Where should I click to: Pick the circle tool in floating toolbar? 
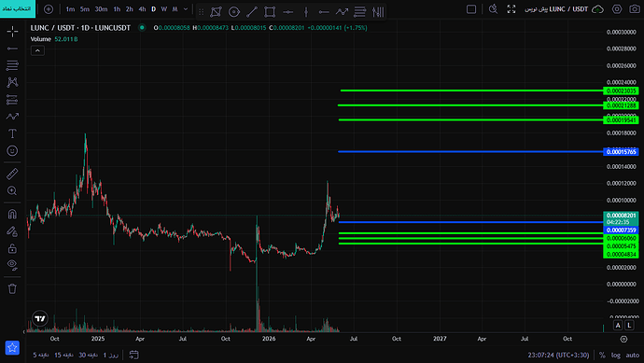click(x=234, y=12)
